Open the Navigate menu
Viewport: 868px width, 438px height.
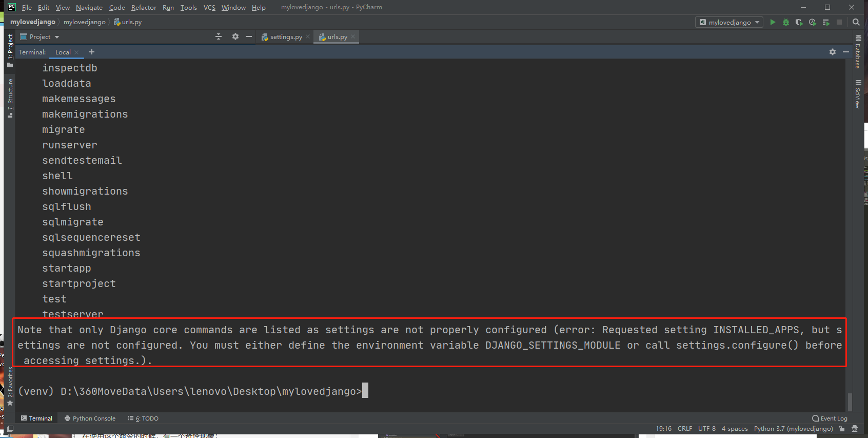coord(89,7)
